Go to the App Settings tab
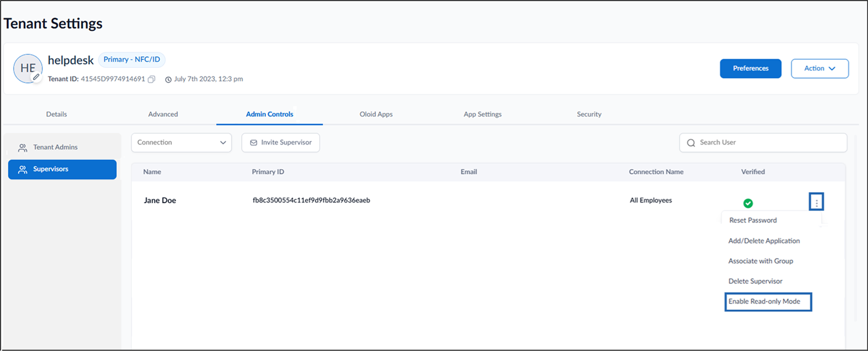 pyautogui.click(x=483, y=114)
